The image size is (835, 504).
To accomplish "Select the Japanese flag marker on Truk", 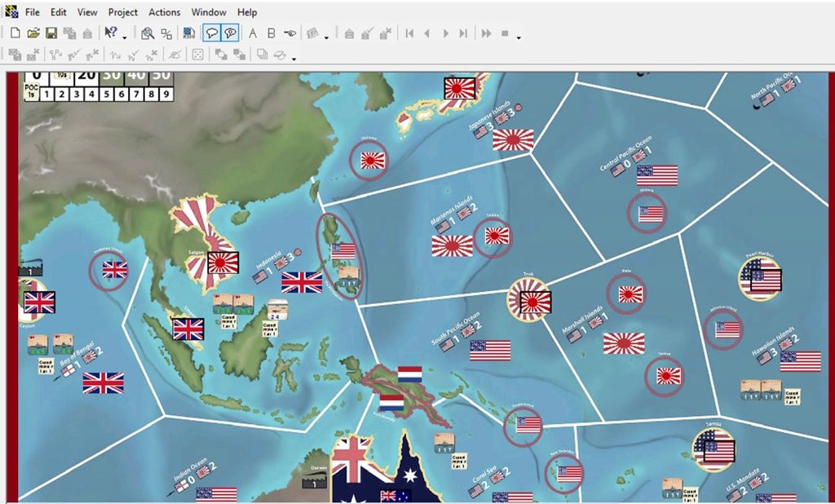I will [536, 302].
